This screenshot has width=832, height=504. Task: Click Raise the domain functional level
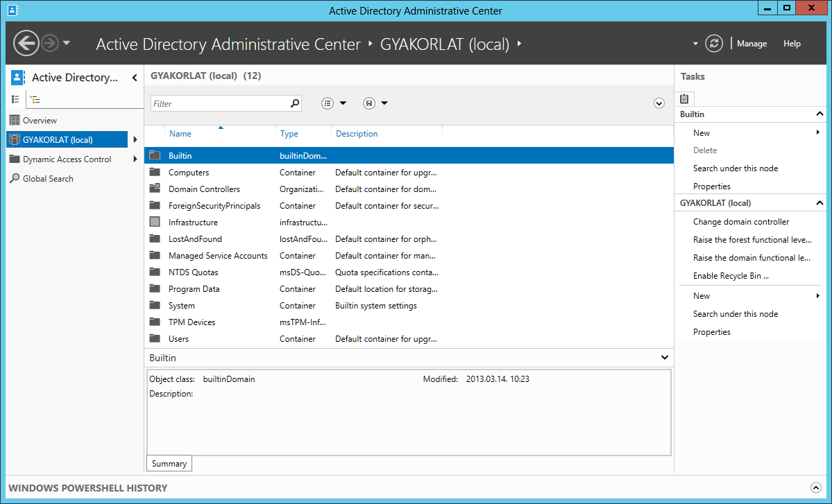click(x=752, y=258)
